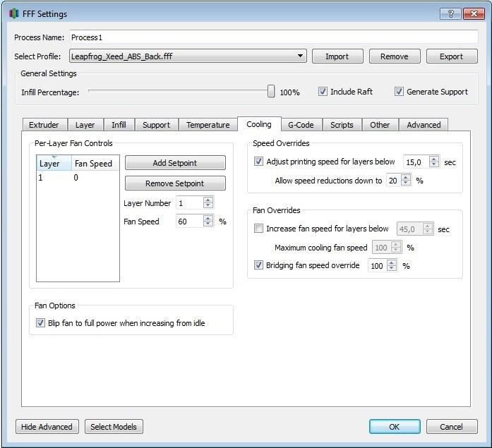The image size is (492, 448).
Task: Open the Other tab
Action: (380, 125)
